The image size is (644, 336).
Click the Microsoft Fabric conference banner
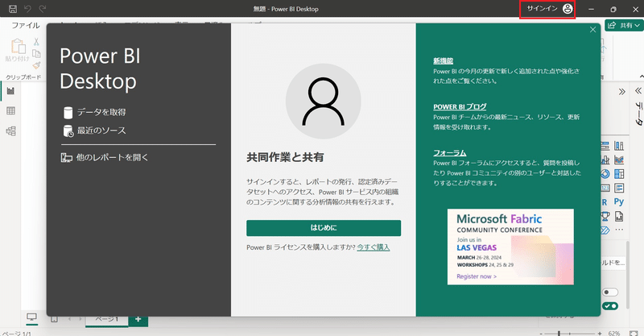point(510,247)
